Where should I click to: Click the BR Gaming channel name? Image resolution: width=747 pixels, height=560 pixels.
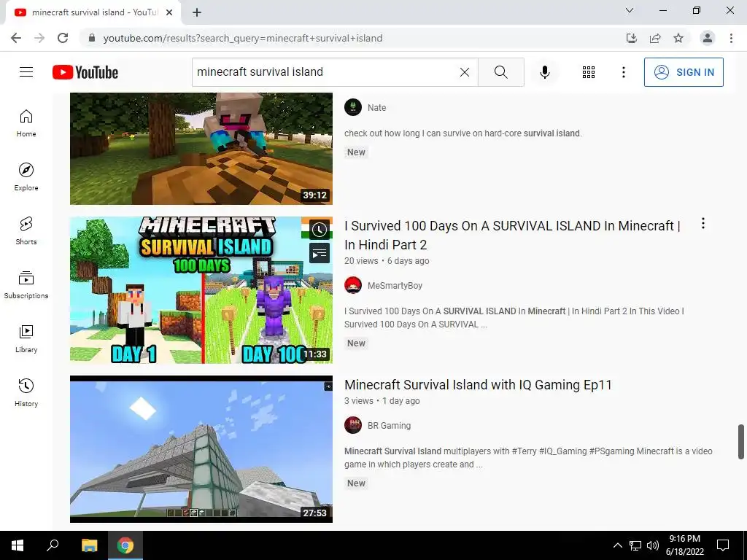click(x=390, y=426)
